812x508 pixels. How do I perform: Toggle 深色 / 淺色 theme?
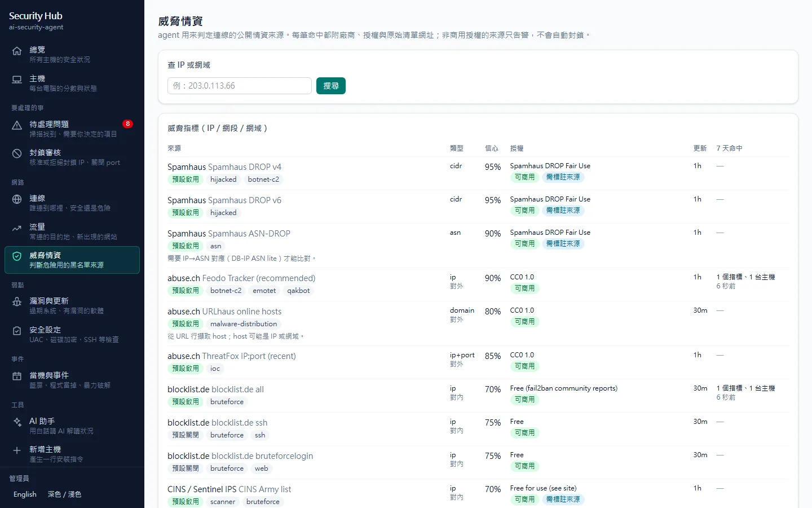point(64,494)
